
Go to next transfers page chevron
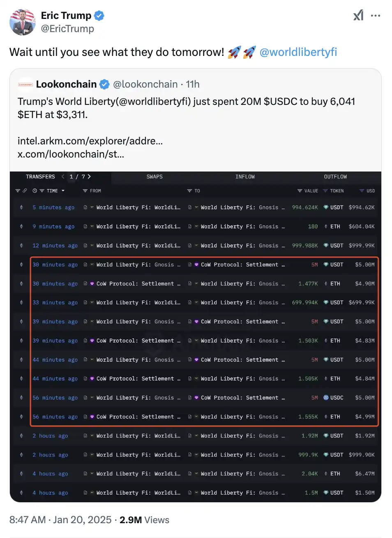tap(89, 176)
